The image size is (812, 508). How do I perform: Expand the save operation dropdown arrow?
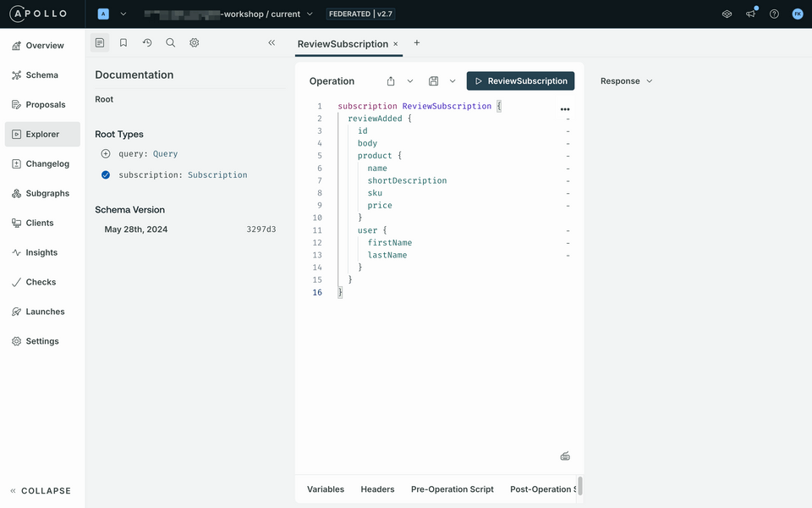(x=453, y=81)
